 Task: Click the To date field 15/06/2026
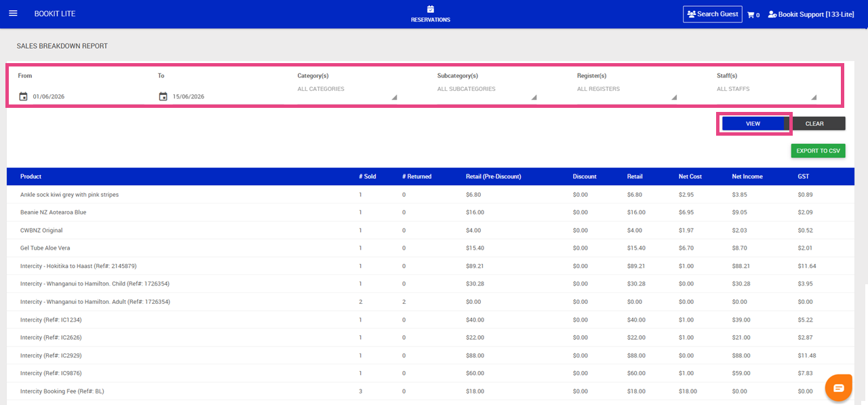[x=189, y=96]
